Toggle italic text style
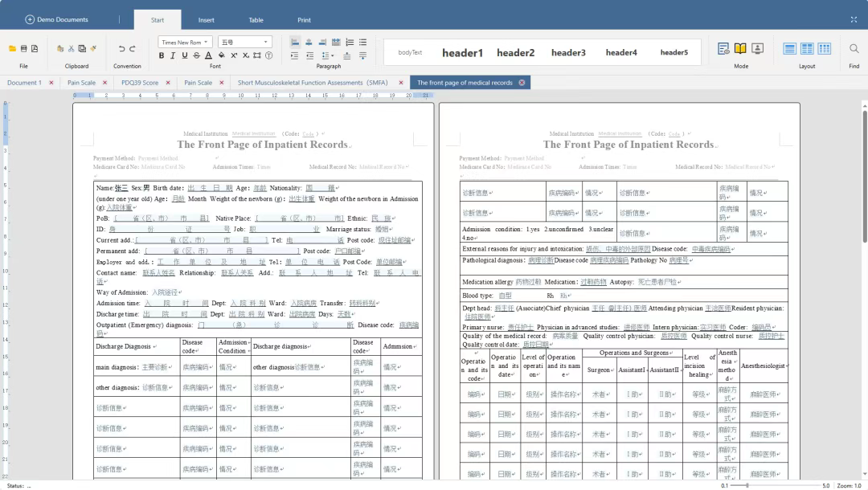 point(173,55)
